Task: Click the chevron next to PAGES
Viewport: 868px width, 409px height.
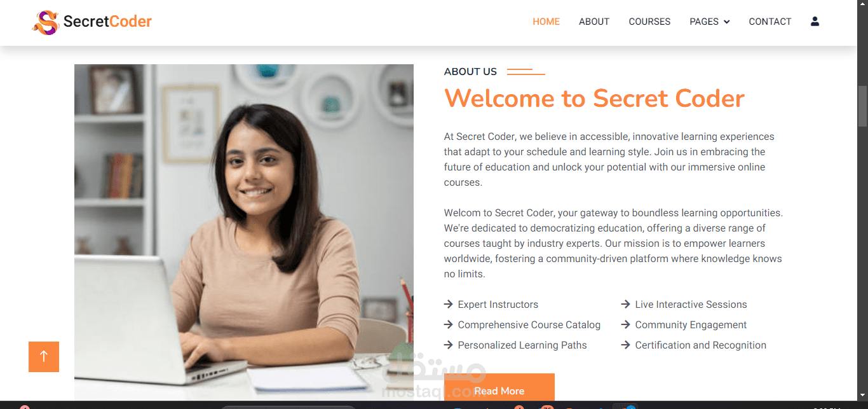Action: (x=726, y=22)
